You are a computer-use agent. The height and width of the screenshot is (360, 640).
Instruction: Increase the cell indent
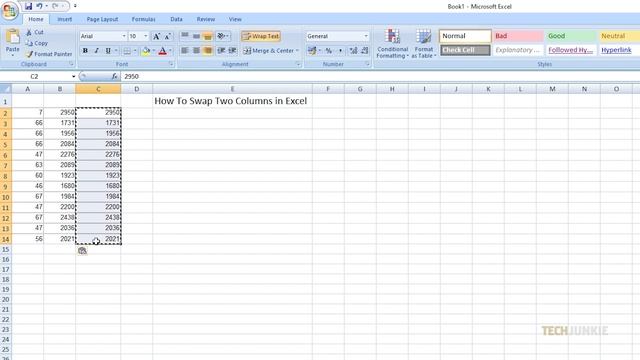(x=233, y=51)
